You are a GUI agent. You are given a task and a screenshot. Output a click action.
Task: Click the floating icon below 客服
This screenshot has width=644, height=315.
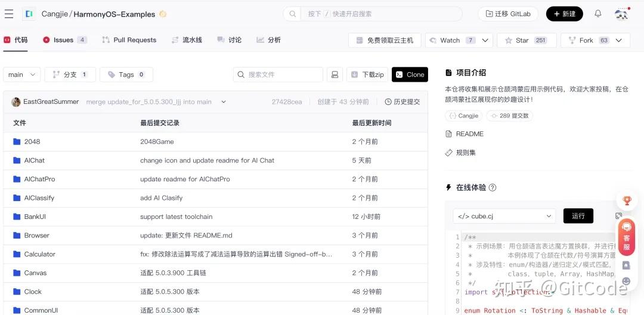point(626,265)
